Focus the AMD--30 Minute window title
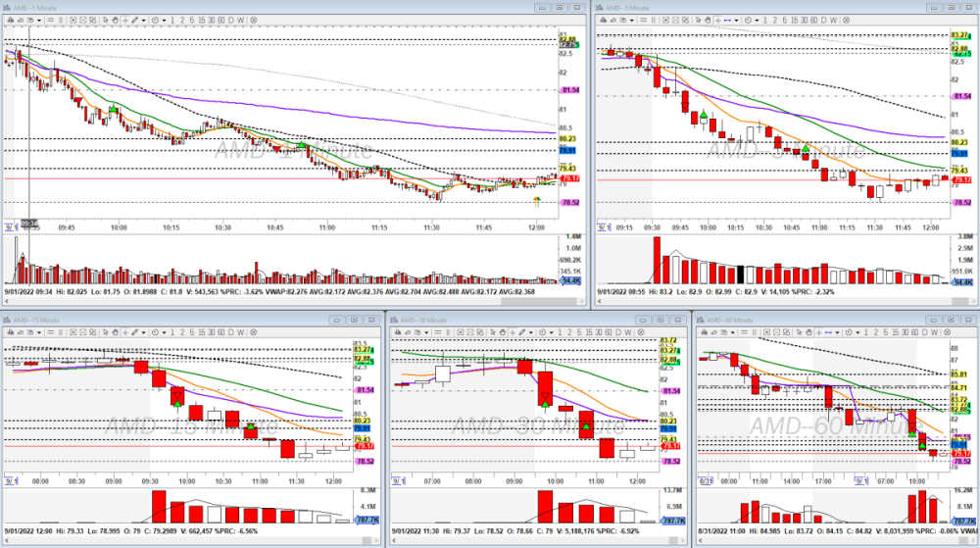The width and height of the screenshot is (980, 548). (423, 320)
